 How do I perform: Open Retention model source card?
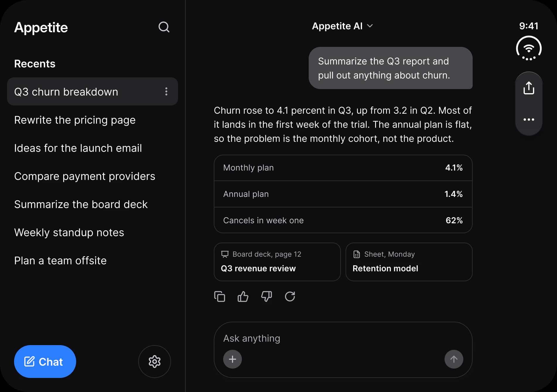pos(409,262)
